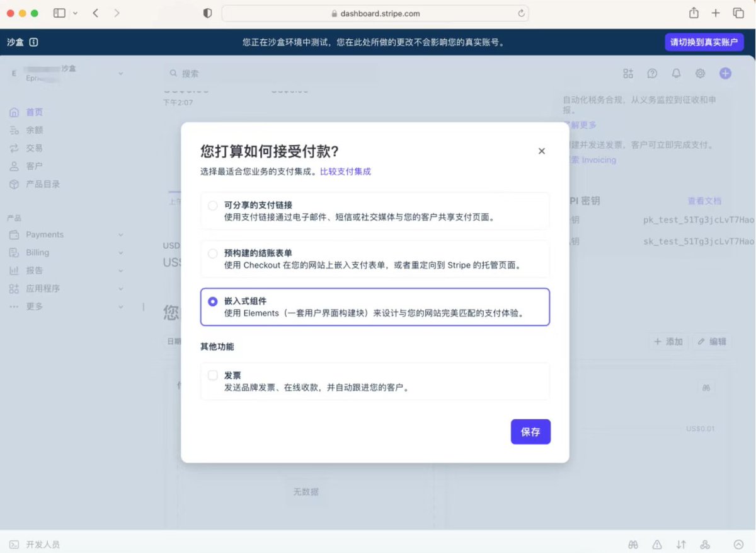The height and width of the screenshot is (553, 756).
Task: Open the settings gear icon
Action: [x=700, y=73]
